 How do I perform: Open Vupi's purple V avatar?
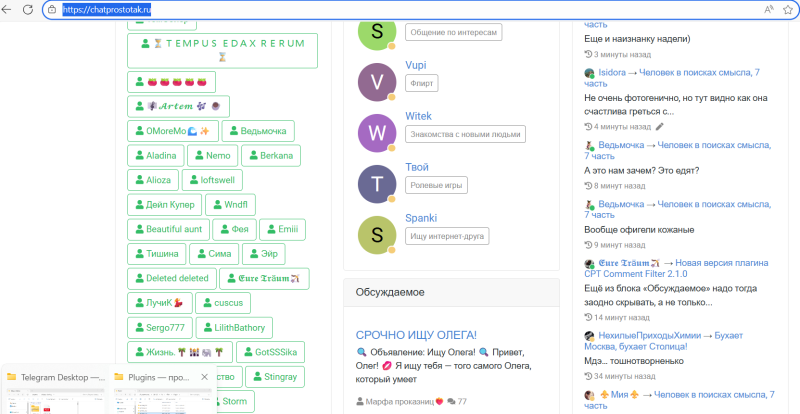pos(377,81)
